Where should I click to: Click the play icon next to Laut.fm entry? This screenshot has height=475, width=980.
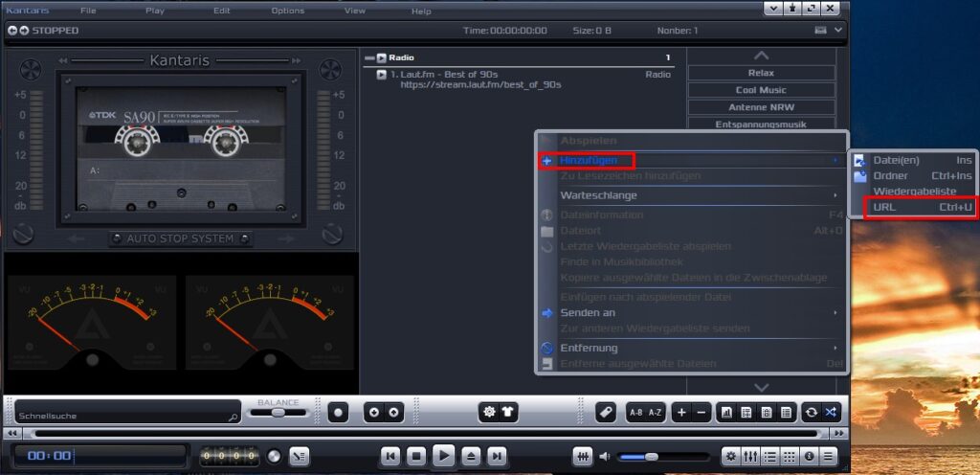click(x=381, y=75)
